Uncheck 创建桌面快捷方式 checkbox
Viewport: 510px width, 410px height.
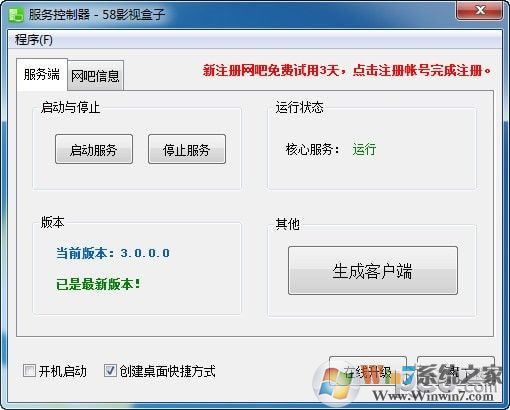[110, 370]
